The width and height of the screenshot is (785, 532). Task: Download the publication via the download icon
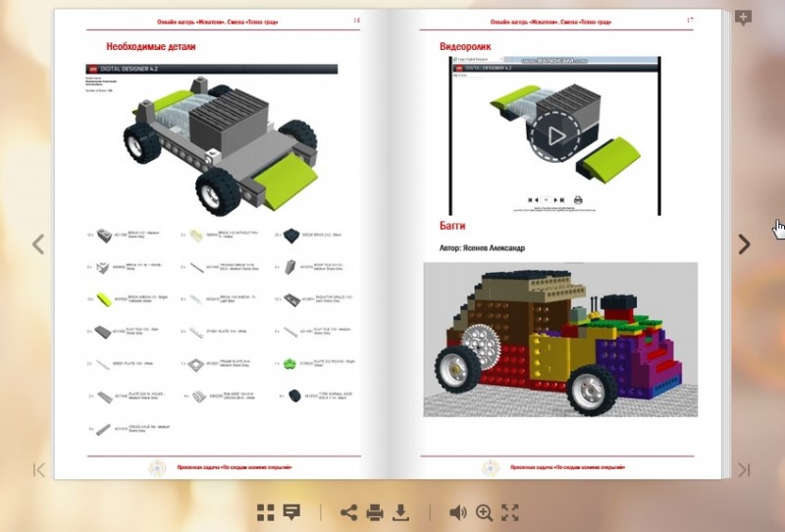coord(400,511)
